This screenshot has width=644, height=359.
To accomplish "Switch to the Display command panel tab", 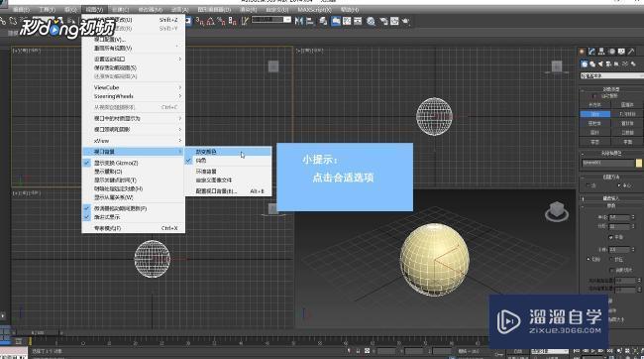I will [x=621, y=52].
